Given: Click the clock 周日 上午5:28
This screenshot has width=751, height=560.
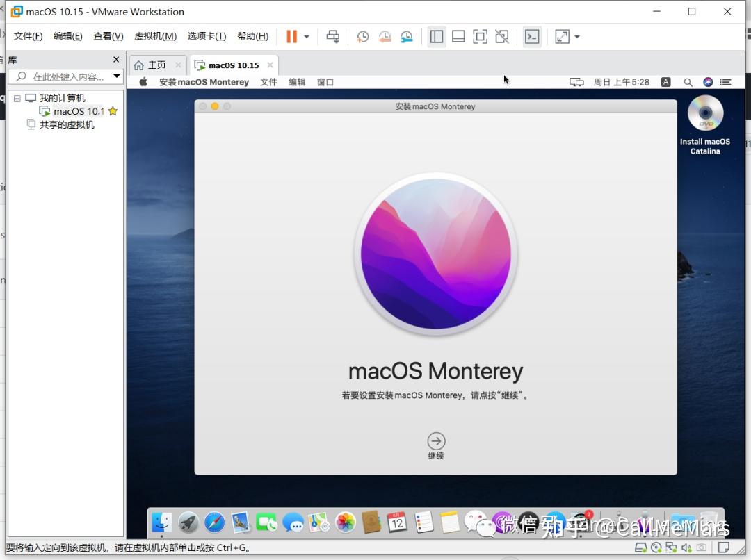Looking at the screenshot, I should (622, 82).
